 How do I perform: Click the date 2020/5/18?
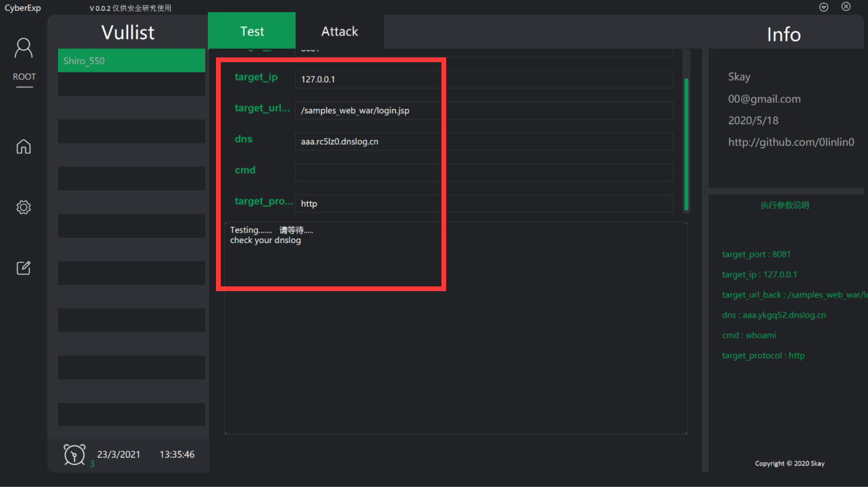coord(753,120)
